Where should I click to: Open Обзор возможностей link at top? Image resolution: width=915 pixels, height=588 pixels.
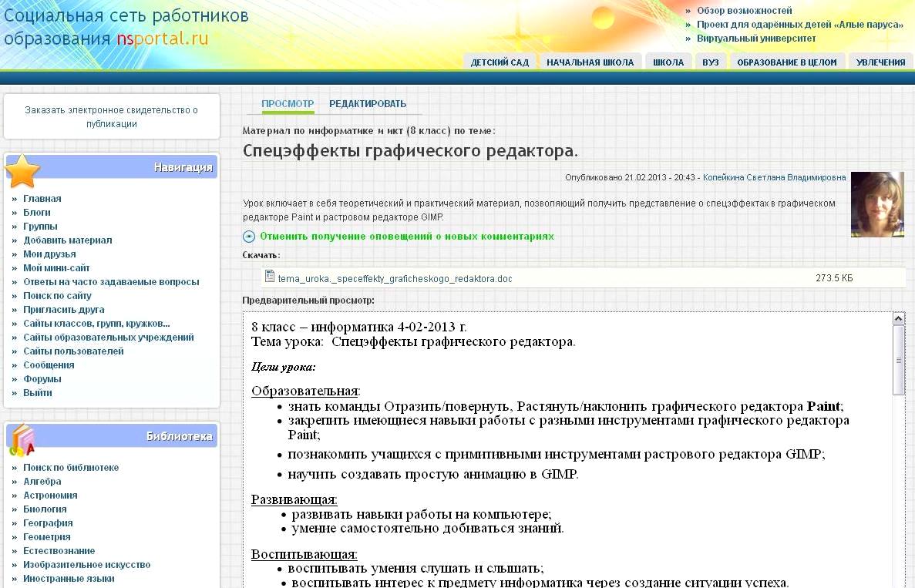744,11
